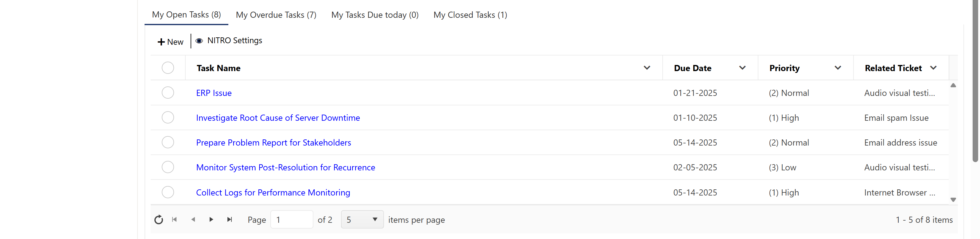This screenshot has width=980, height=239.
Task: Select the ERP Issue row checkbox
Action: pos(168,93)
